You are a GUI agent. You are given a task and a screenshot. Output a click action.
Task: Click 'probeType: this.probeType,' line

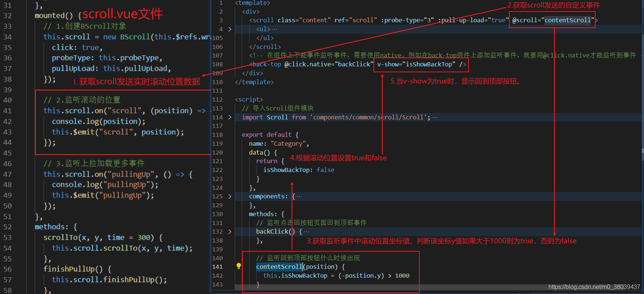point(107,58)
